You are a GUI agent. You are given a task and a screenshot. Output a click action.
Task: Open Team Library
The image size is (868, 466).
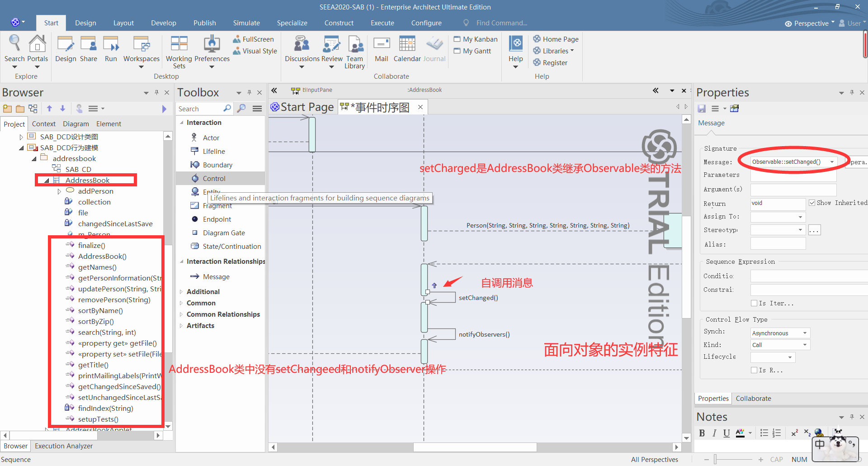click(354, 52)
